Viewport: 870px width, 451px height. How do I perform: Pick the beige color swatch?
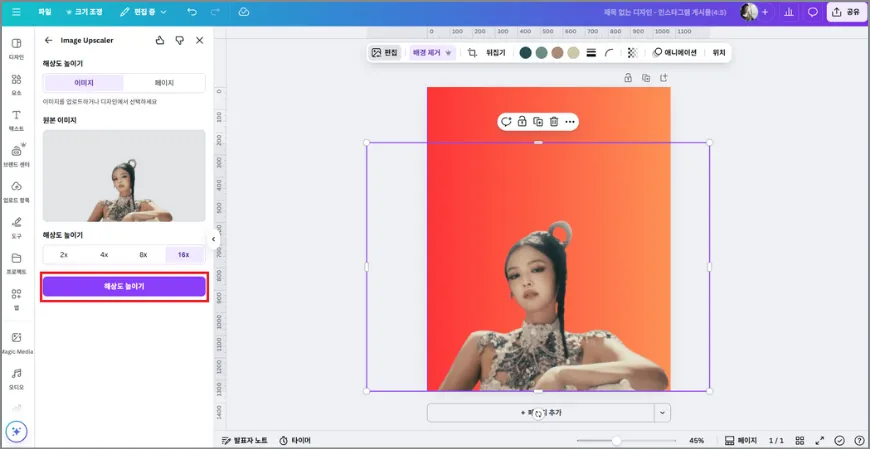574,53
